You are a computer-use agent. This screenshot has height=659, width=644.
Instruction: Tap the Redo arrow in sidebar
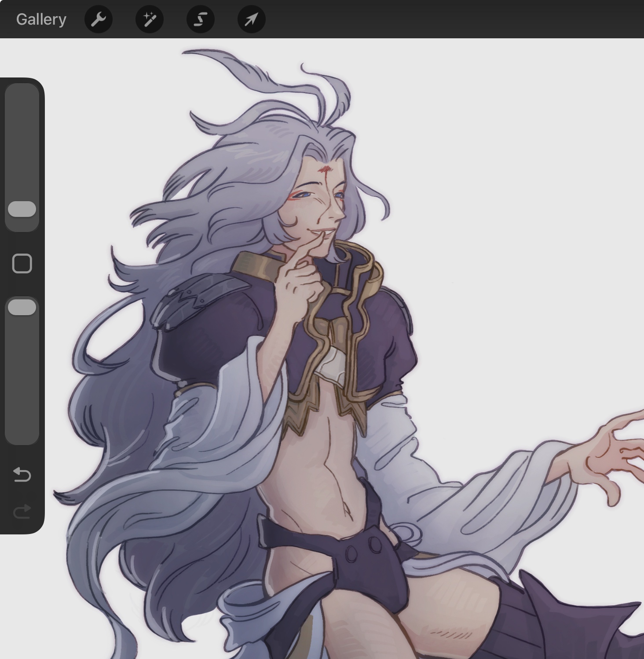click(x=22, y=511)
